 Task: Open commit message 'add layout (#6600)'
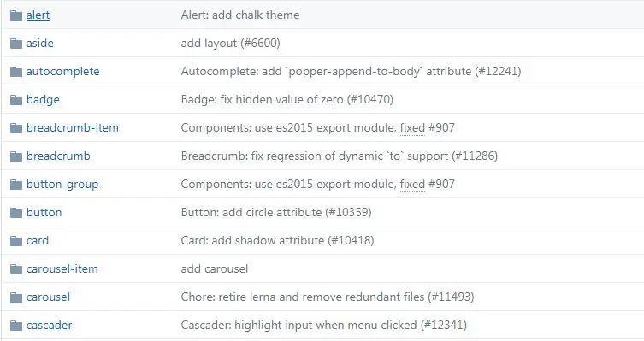pyautogui.click(x=230, y=43)
